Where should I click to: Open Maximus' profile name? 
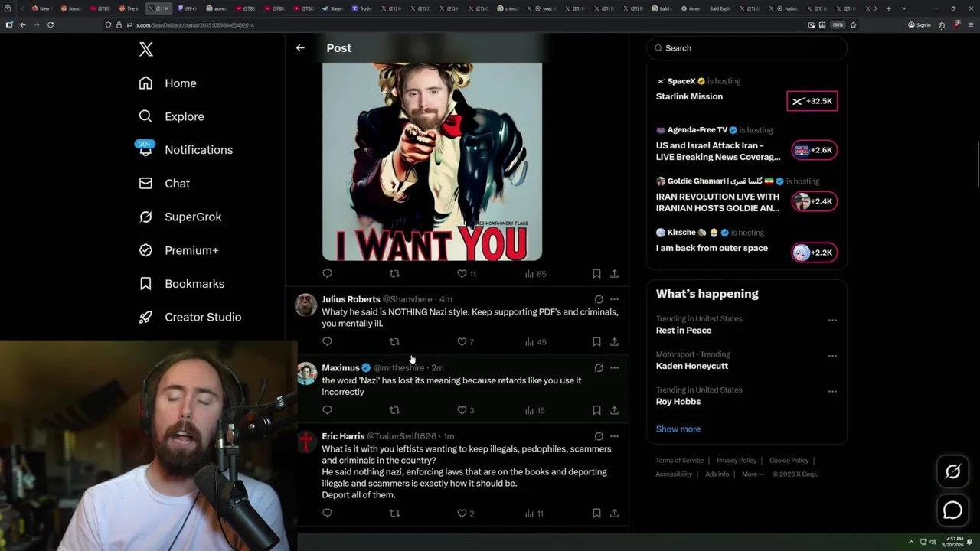(341, 367)
